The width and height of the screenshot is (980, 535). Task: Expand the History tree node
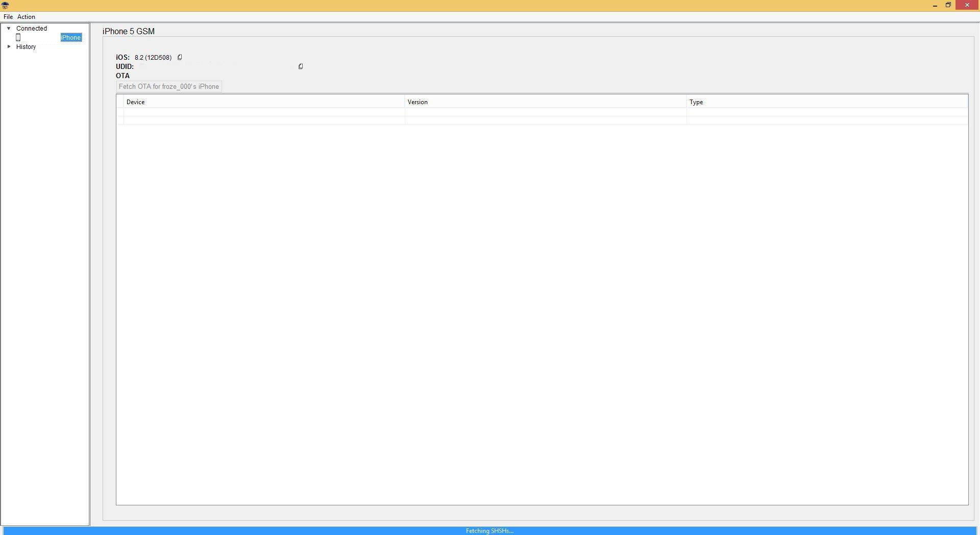[9, 46]
